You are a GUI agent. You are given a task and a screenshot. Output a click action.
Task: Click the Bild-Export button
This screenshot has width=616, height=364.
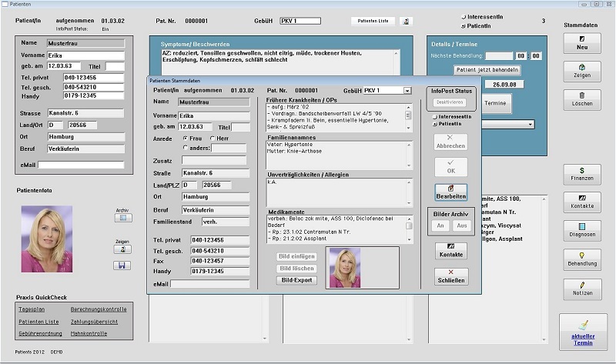pos(296,280)
